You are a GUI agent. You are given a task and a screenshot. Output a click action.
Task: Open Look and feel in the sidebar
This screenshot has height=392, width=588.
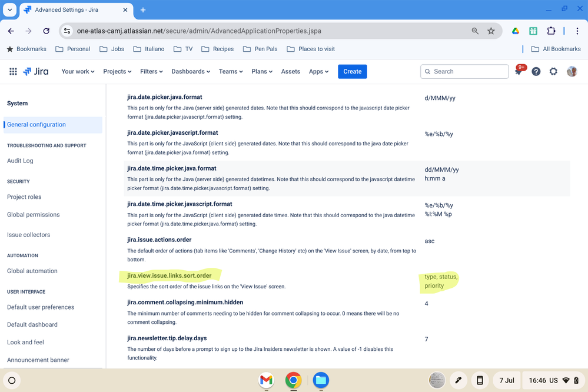click(x=25, y=342)
